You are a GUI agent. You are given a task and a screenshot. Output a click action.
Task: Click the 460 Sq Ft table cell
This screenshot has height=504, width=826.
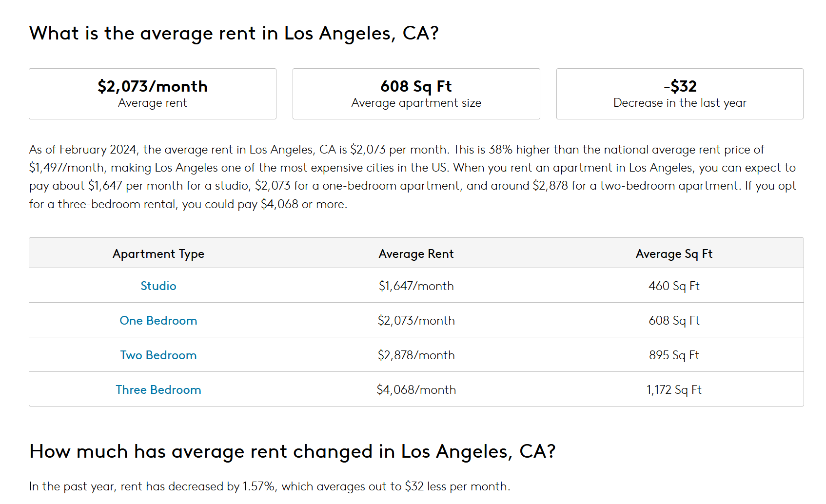[x=674, y=286]
